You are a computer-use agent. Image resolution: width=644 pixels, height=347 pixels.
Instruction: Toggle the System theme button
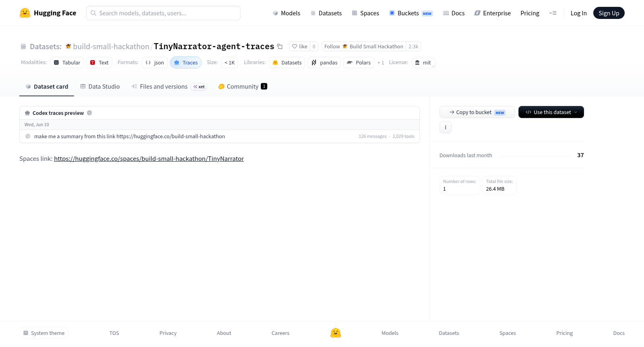44,333
